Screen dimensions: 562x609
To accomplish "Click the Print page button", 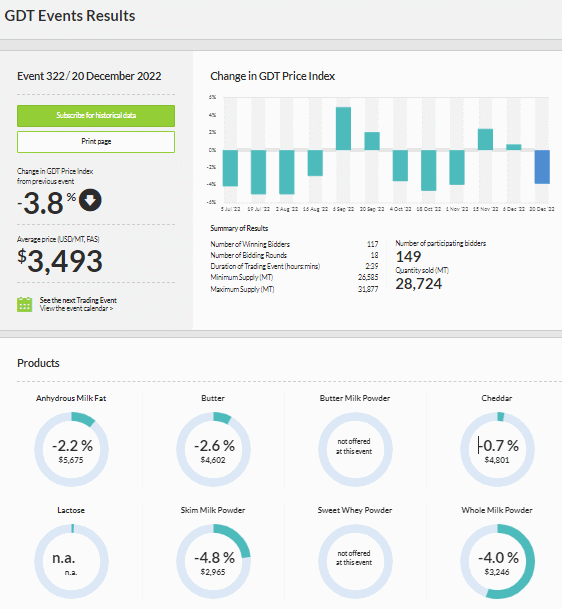I will (x=96, y=142).
